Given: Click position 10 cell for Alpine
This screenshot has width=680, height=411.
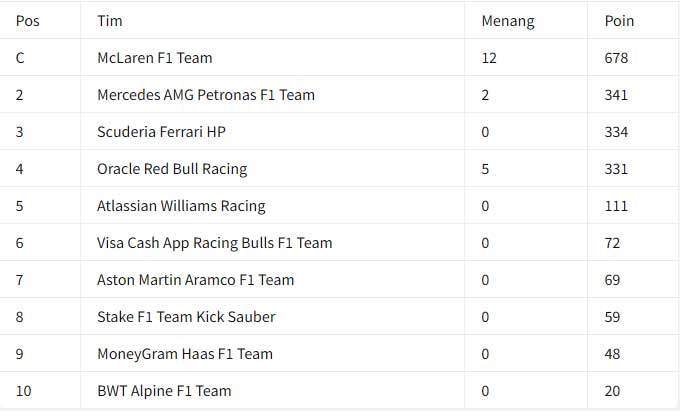Looking at the screenshot, I should 23,391.
